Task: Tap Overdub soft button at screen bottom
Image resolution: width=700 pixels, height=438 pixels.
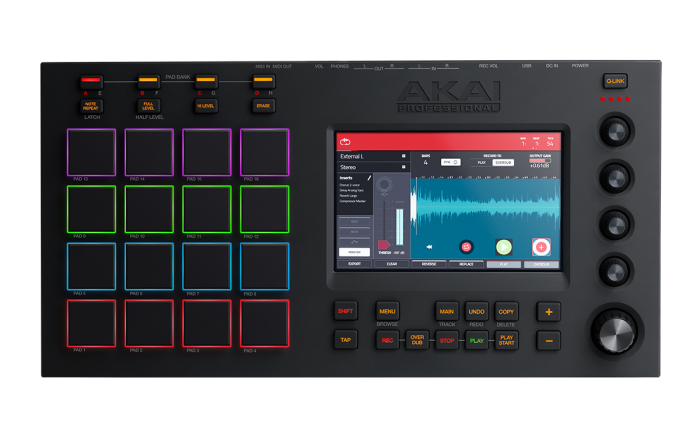Action: [x=541, y=264]
